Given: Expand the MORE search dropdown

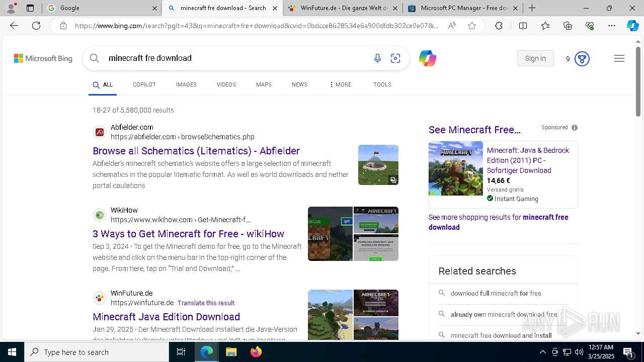Looking at the screenshot, I should click(341, 84).
